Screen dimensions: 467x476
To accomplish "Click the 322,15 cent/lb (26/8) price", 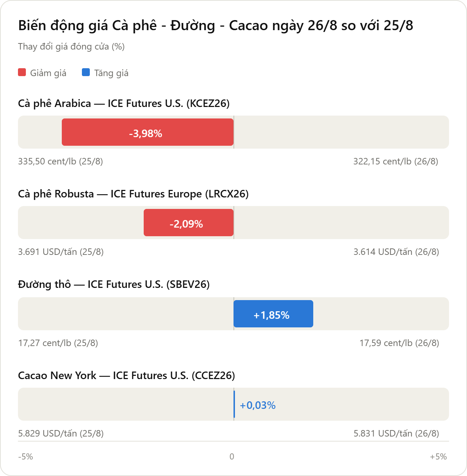I will [396, 162].
